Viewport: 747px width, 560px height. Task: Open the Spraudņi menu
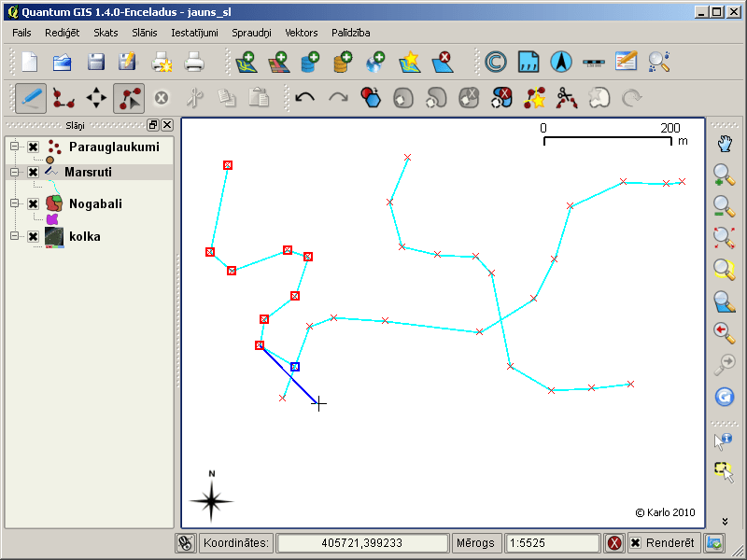point(251,33)
